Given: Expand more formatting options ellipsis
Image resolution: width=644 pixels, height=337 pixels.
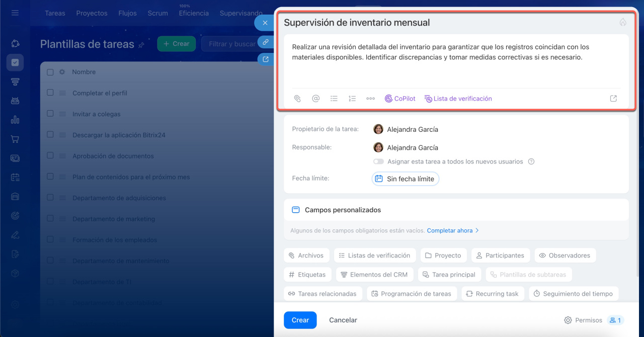Looking at the screenshot, I should click(x=370, y=99).
